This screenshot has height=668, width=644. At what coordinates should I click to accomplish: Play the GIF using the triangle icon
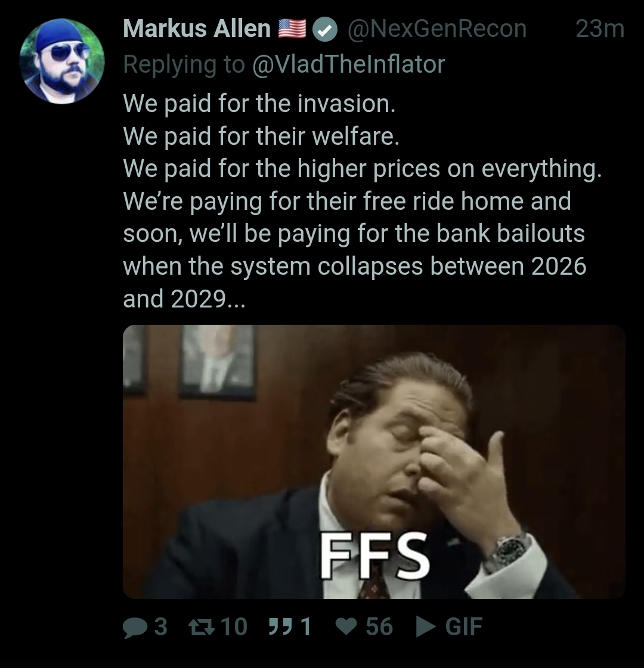coord(425,627)
